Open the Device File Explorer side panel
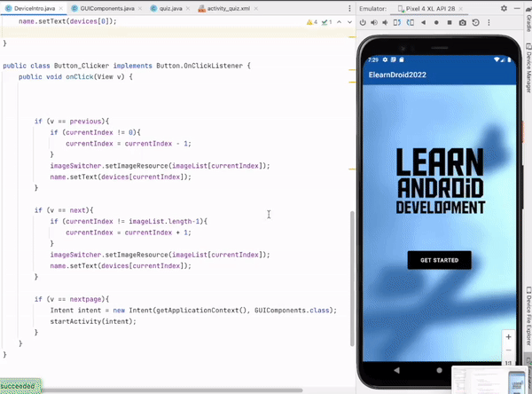The image size is (532, 394). pos(528,316)
